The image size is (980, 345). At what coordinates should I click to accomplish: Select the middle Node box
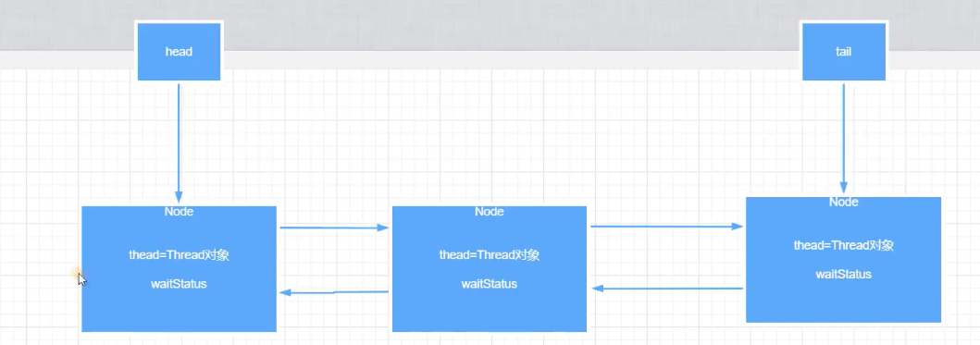point(490,269)
